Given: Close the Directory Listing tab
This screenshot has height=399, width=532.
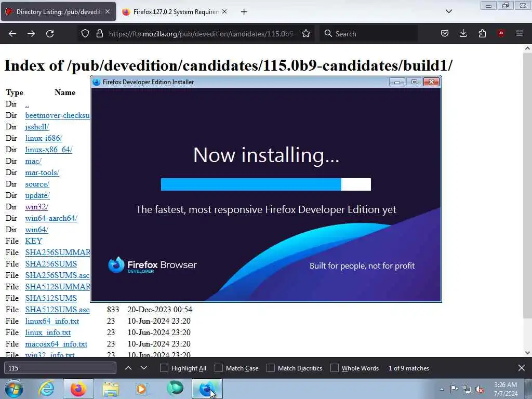Looking at the screenshot, I should pyautogui.click(x=107, y=11).
